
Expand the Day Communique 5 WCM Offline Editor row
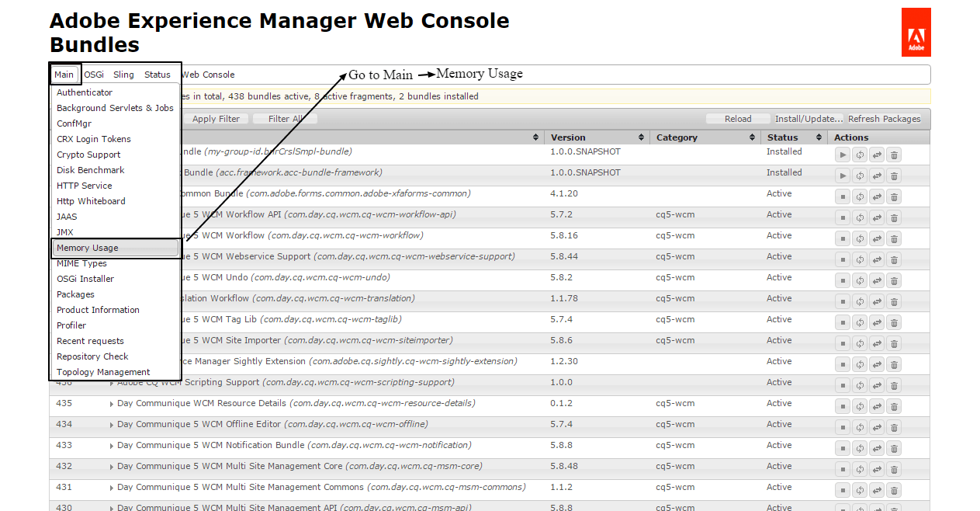[x=111, y=424]
